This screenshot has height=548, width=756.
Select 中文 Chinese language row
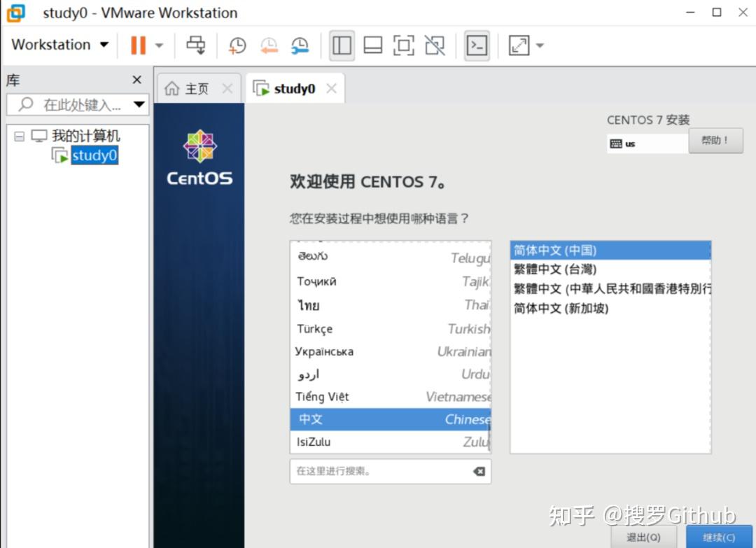coord(391,419)
